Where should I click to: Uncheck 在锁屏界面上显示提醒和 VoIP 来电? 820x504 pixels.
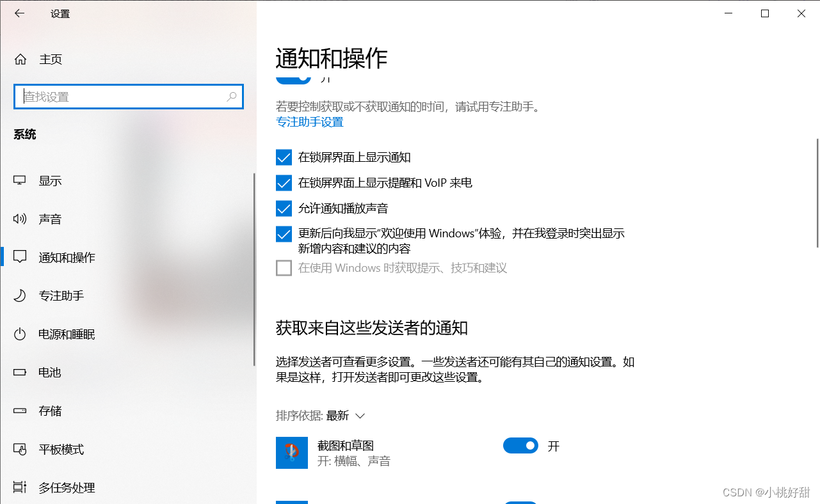click(284, 183)
